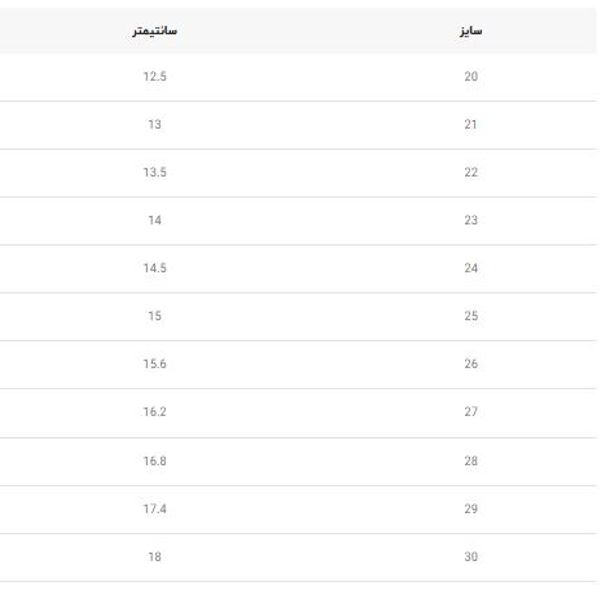Pick the 13.5 centimeter cell
The image size is (600, 600).
[154, 173]
